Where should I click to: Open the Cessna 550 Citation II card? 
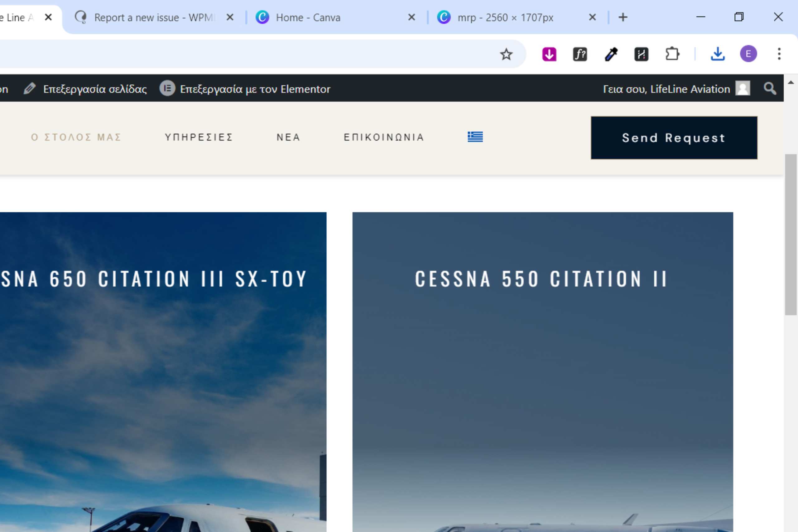click(x=542, y=372)
